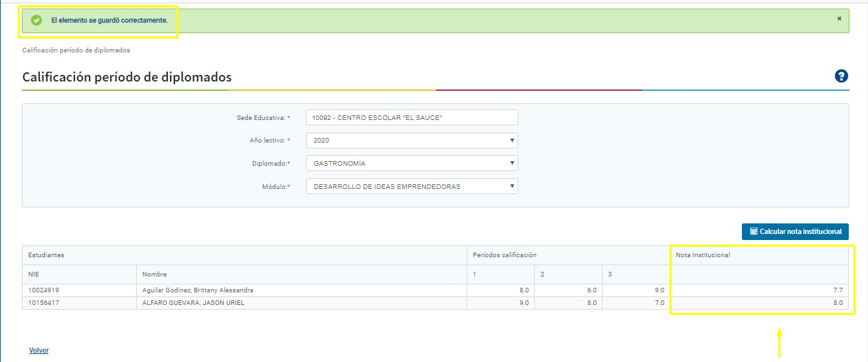Follow the Volver link

38,350
